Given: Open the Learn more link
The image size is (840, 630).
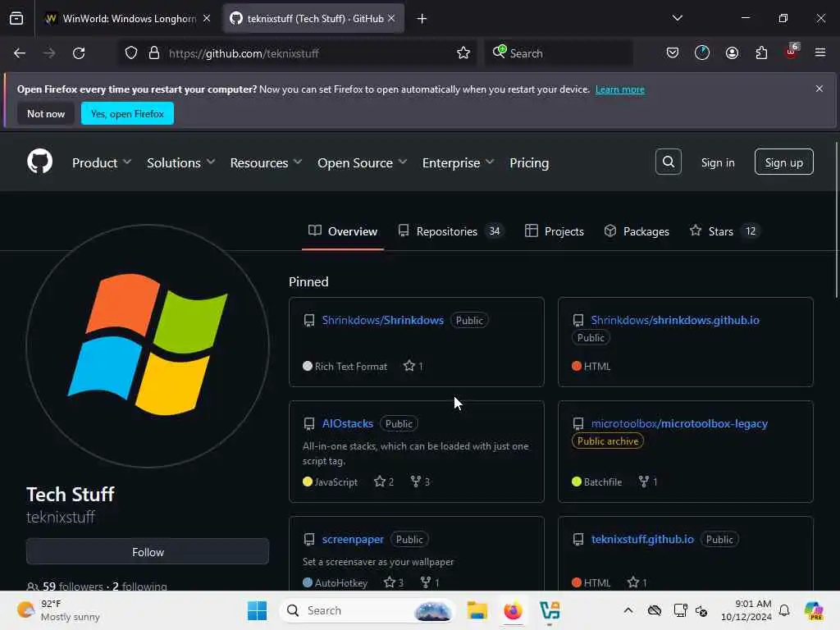Looking at the screenshot, I should coord(620,89).
